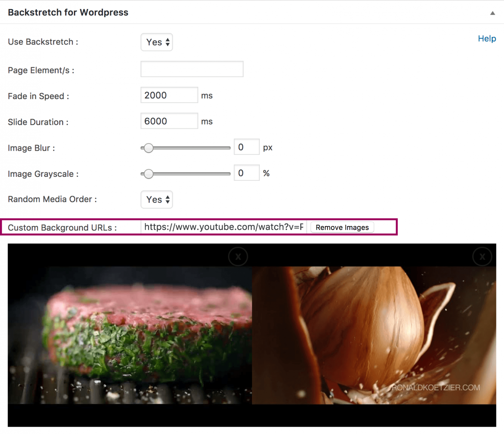Click the Backstretch for Wordpress panel title
Image resolution: width=504 pixels, height=434 pixels.
(68, 13)
